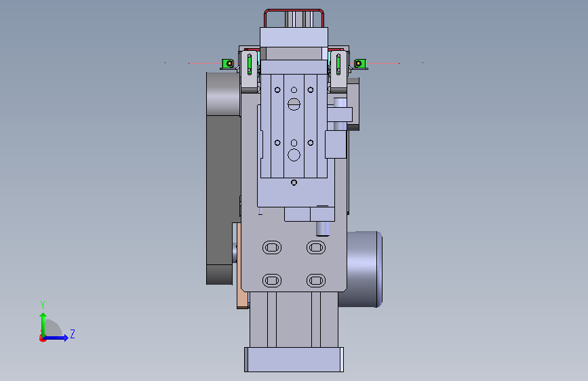Select the right green sensor bracket on the model
Image resolution: width=588 pixels, height=381 pixels.
tap(360, 63)
